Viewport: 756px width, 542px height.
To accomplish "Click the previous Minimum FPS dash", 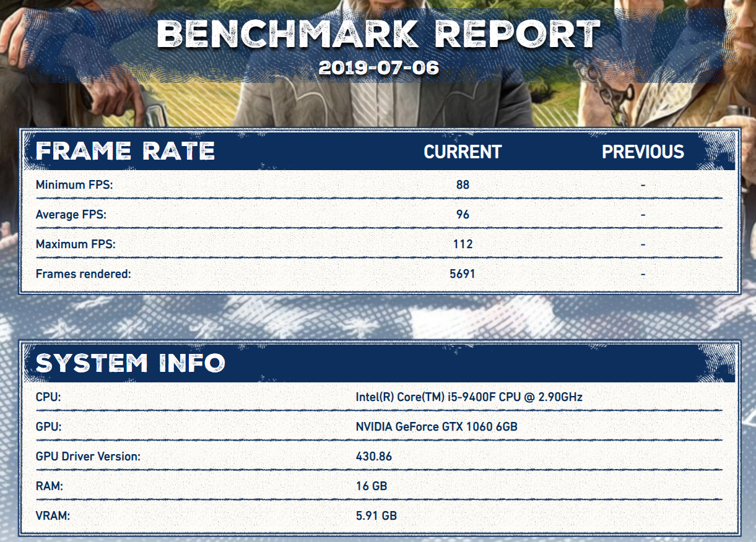I will point(643,185).
